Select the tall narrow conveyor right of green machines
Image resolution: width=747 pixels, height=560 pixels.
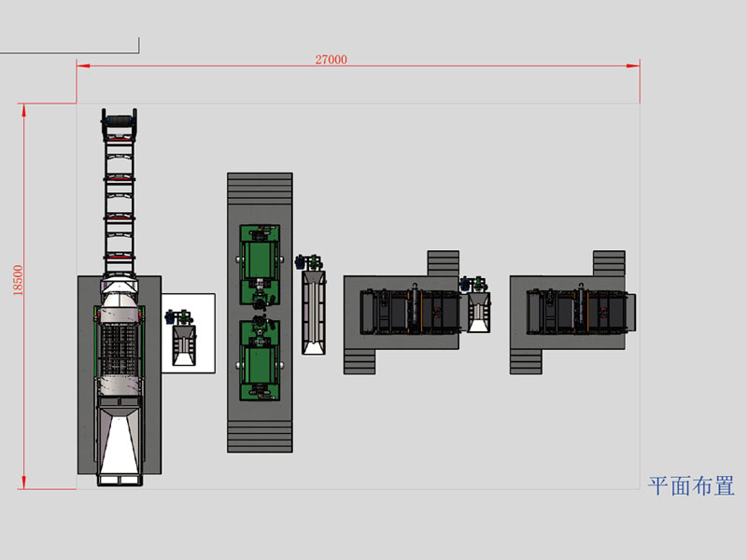(x=314, y=311)
